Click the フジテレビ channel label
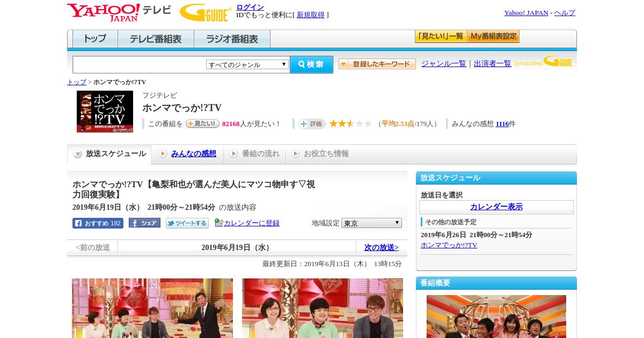This screenshot has height=338, width=644. (159, 95)
